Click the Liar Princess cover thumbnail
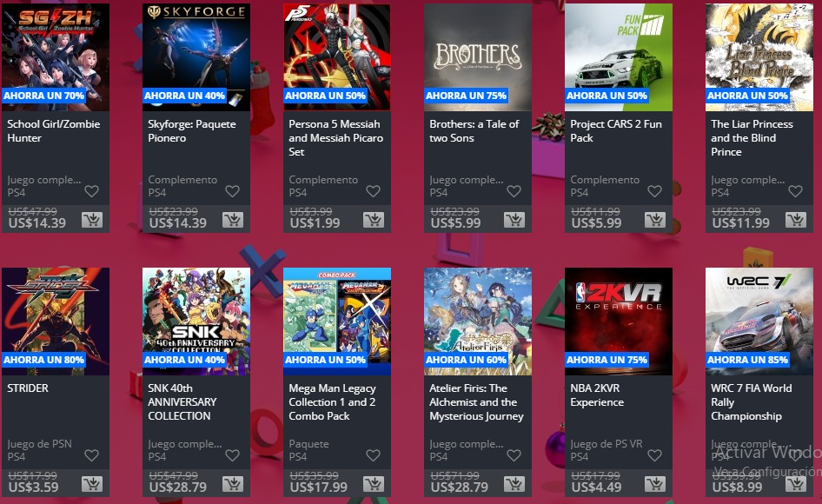This screenshot has width=822, height=504. 759,57
